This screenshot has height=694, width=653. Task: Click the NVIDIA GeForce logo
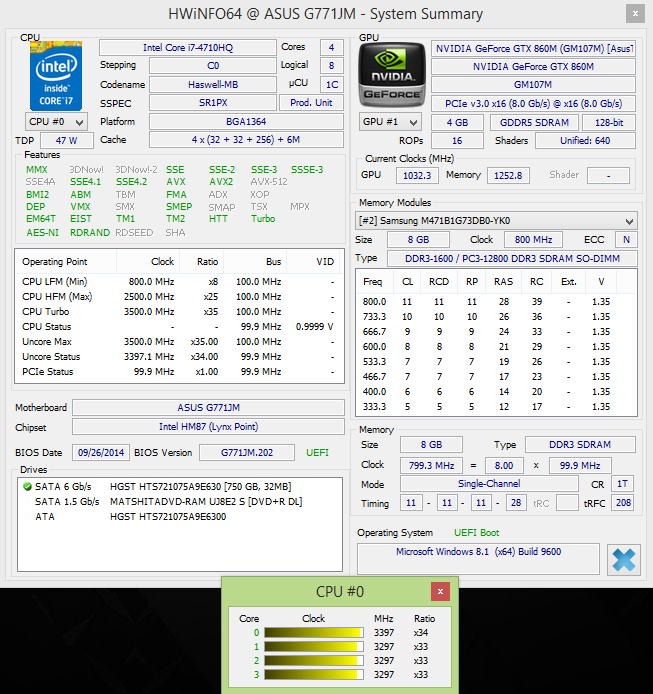391,75
